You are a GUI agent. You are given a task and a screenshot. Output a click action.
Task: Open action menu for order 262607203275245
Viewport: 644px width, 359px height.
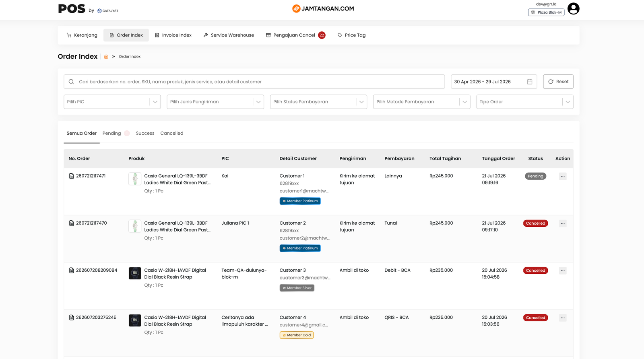[563, 318]
